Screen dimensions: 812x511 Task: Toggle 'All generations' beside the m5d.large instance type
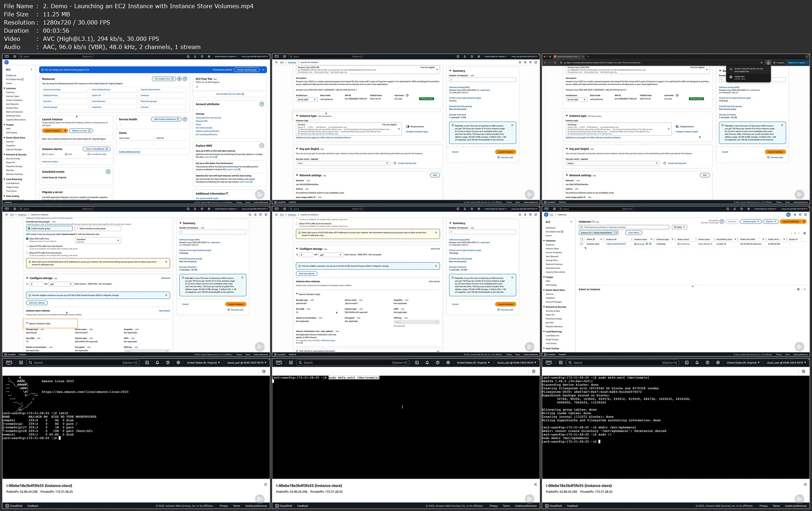(677, 126)
